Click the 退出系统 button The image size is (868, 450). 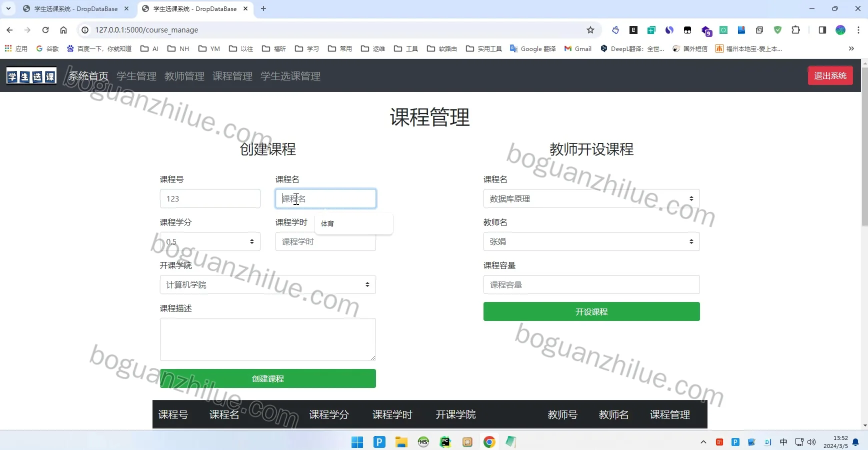[830, 75]
